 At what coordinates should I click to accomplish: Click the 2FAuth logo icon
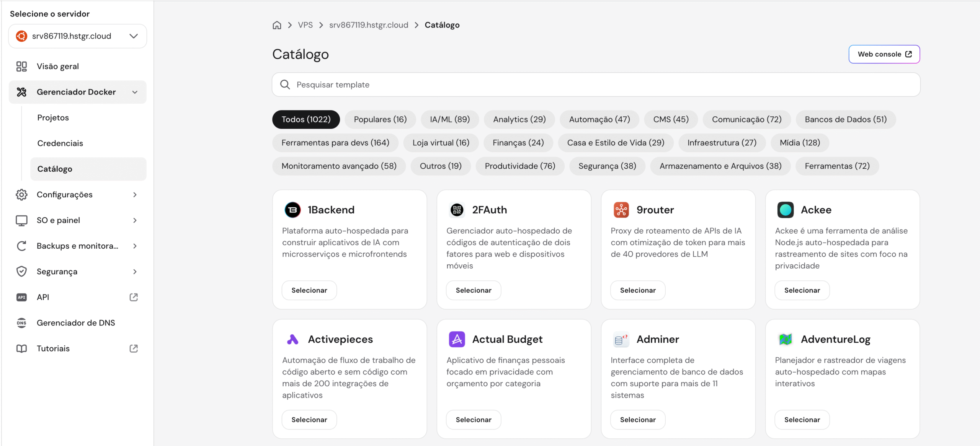[x=457, y=210]
